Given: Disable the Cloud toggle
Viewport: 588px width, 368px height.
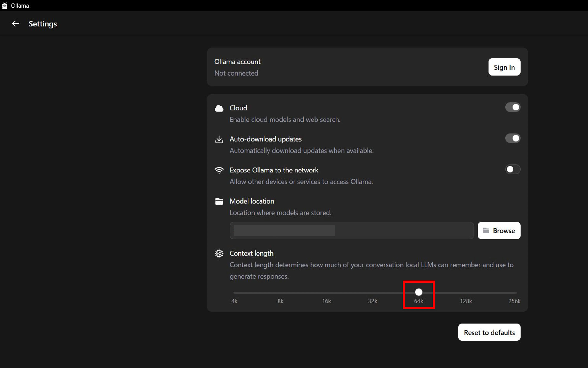Looking at the screenshot, I should point(513,107).
